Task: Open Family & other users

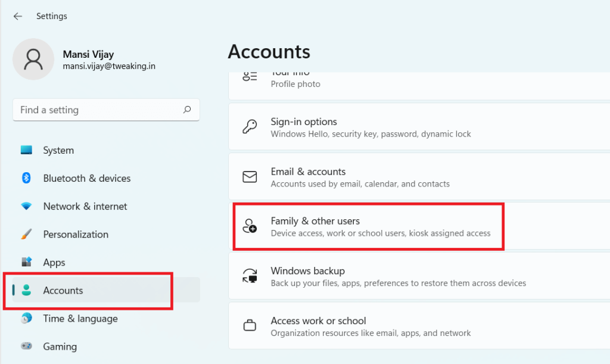Action: [419, 226]
